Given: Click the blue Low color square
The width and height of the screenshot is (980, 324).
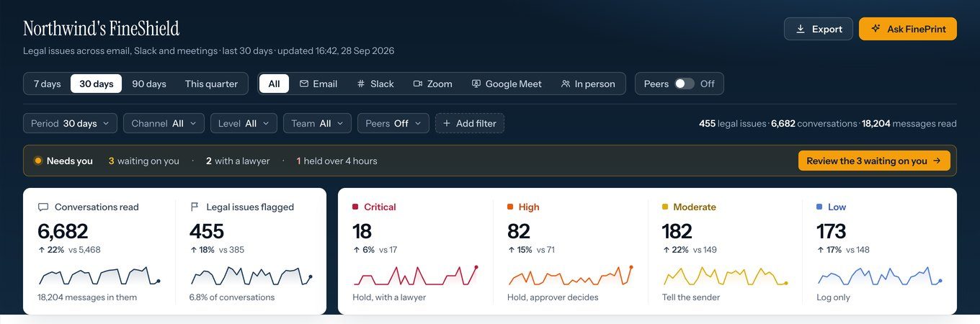Looking at the screenshot, I should coord(819,207).
